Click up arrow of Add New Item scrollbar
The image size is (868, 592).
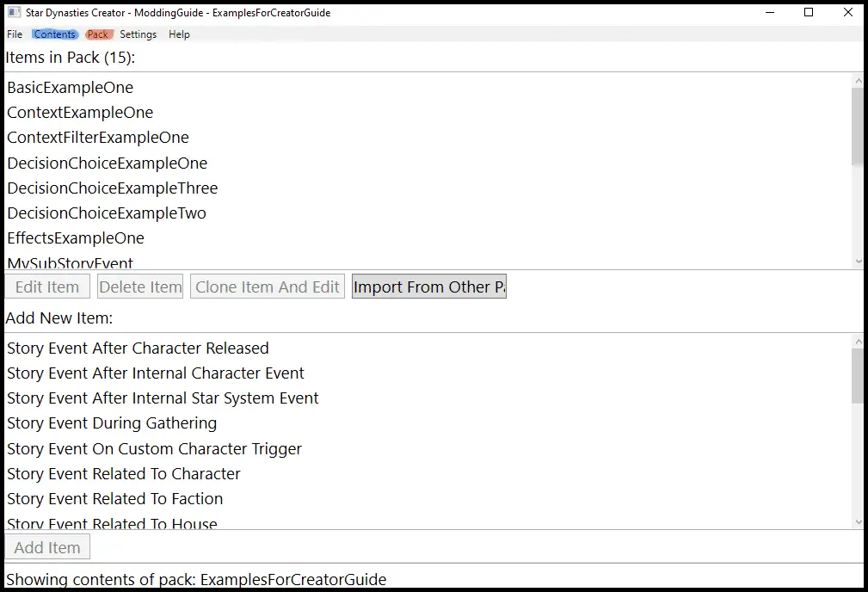pos(858,342)
